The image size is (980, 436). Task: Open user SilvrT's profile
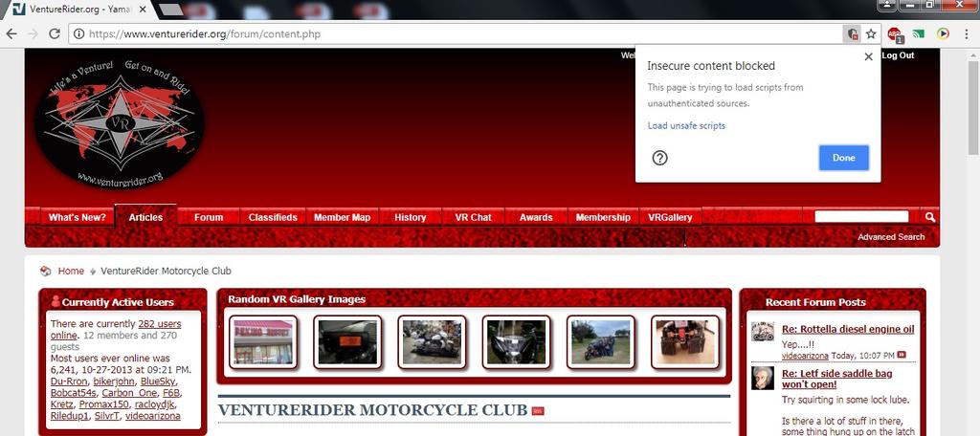pos(107,416)
